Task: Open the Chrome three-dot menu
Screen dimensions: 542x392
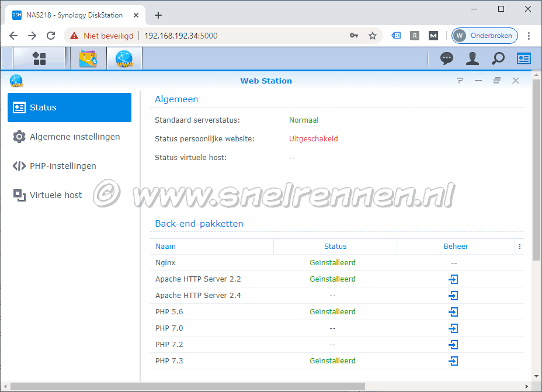Action: 529,36
